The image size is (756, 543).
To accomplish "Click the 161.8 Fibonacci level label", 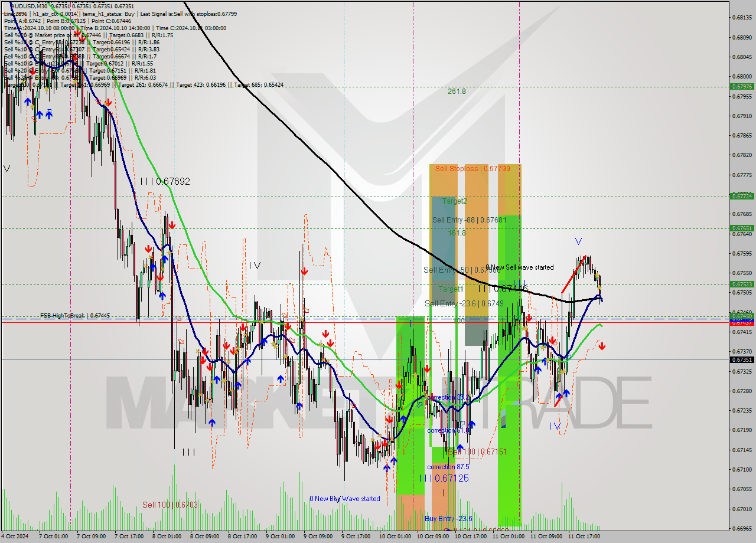I will [457, 233].
